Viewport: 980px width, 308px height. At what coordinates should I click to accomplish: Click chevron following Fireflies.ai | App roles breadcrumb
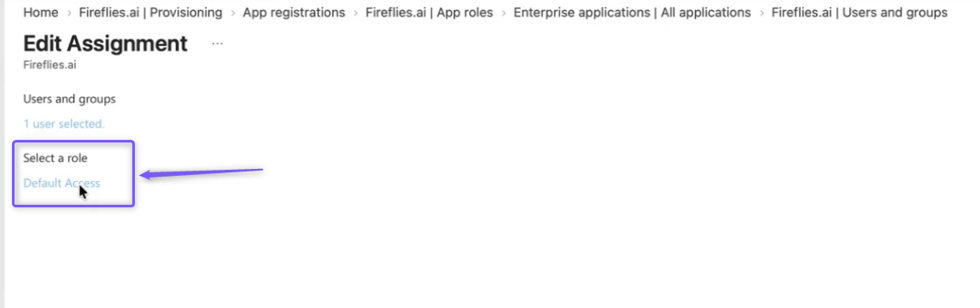pyautogui.click(x=503, y=13)
